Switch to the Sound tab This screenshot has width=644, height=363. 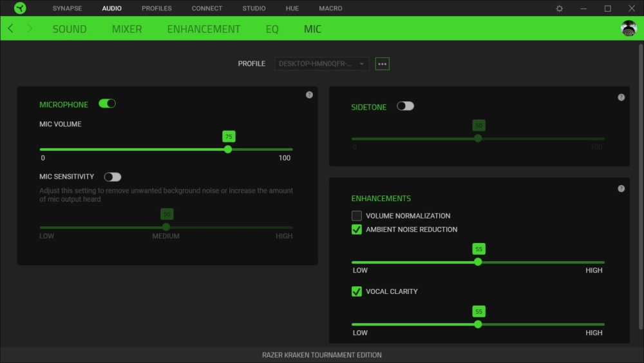point(70,29)
